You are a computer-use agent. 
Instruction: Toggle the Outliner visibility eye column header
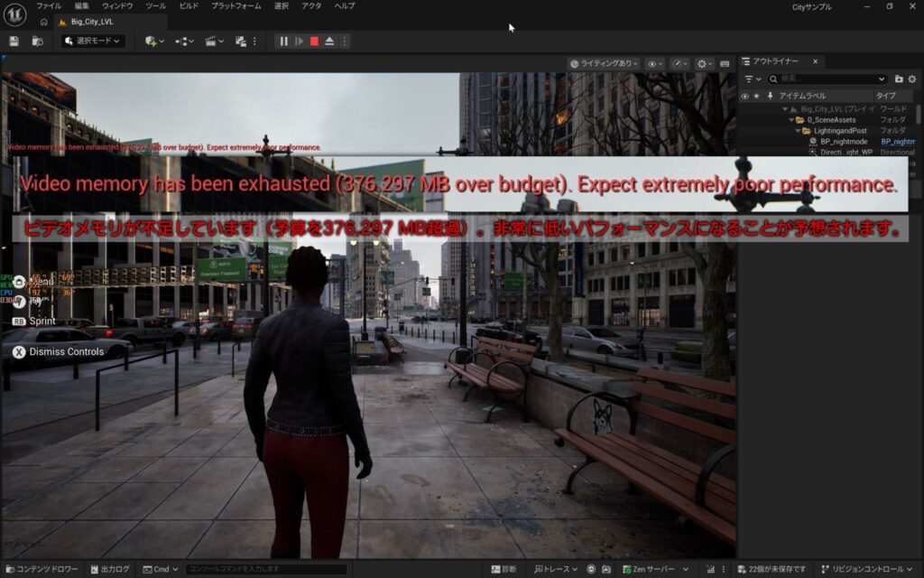point(744,96)
